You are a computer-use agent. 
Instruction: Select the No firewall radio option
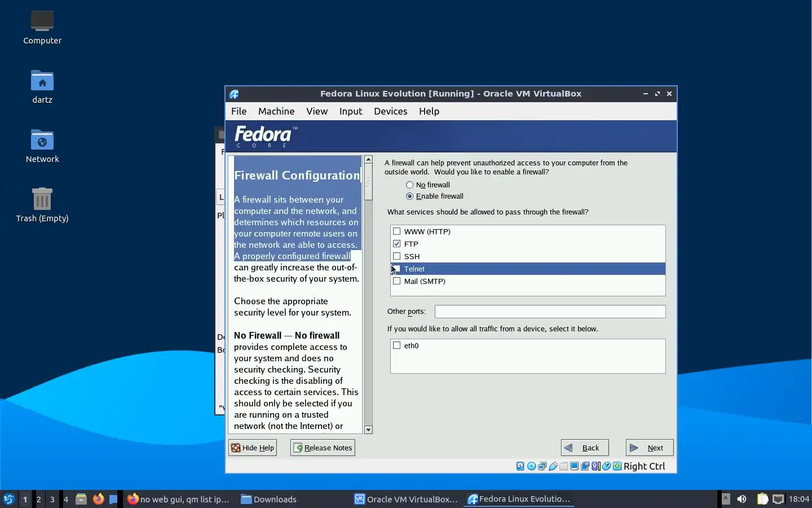(x=428, y=185)
